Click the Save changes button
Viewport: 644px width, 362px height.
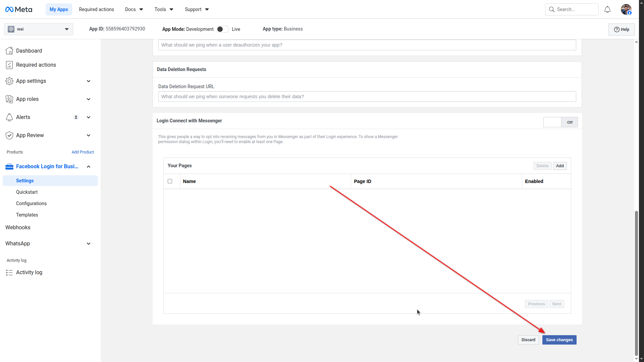(559, 340)
